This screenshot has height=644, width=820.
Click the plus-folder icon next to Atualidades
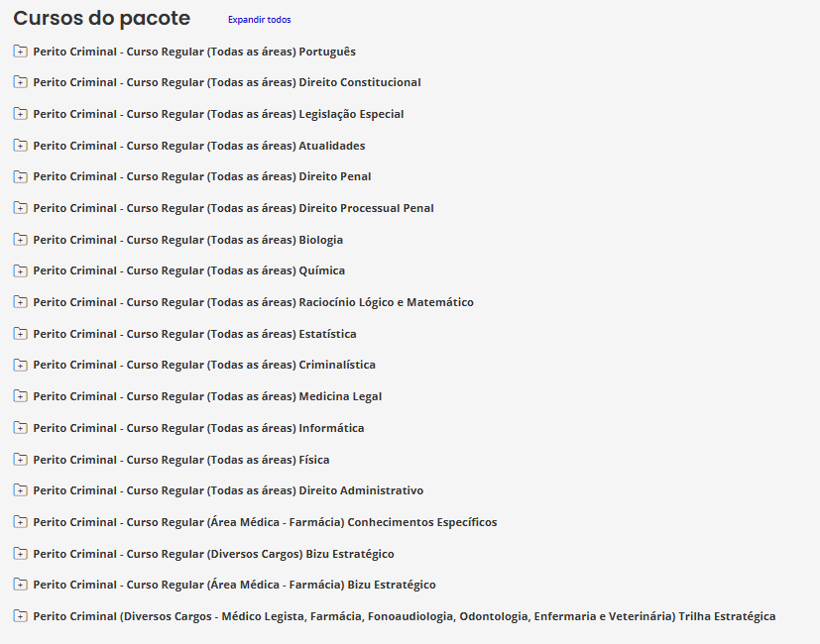coord(20,146)
